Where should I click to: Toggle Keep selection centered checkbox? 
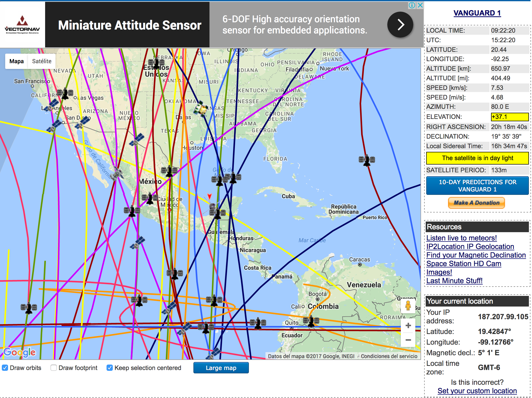click(x=110, y=368)
